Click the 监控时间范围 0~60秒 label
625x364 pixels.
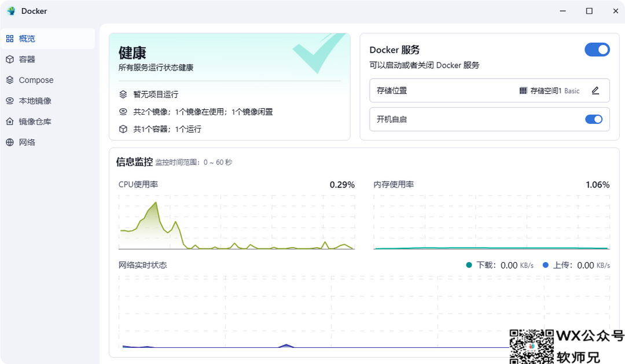coord(194,162)
